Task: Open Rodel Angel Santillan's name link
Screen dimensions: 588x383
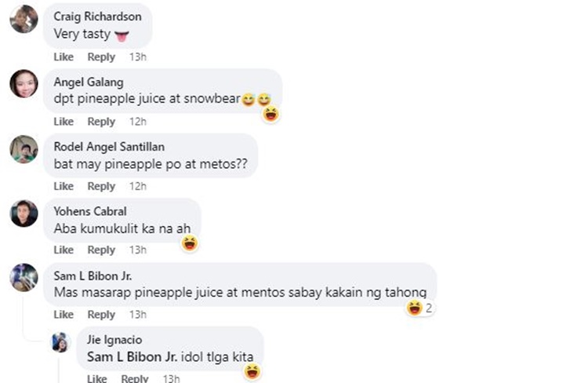Action: 109,147
